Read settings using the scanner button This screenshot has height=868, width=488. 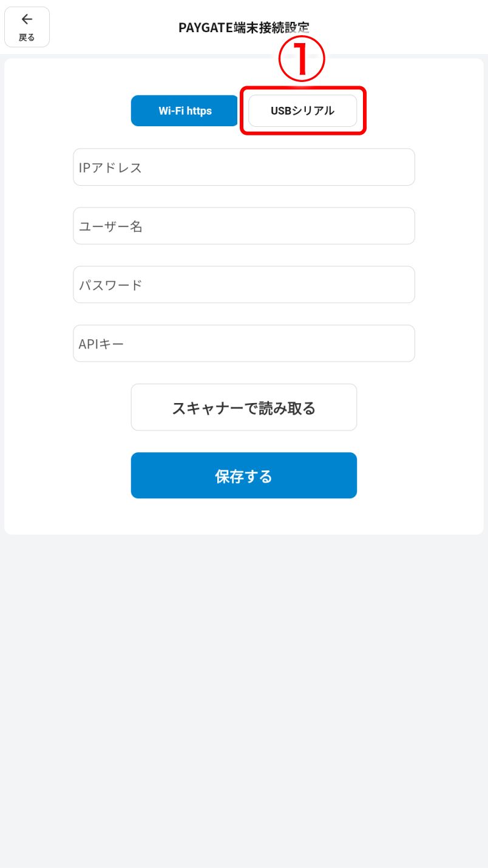244,407
